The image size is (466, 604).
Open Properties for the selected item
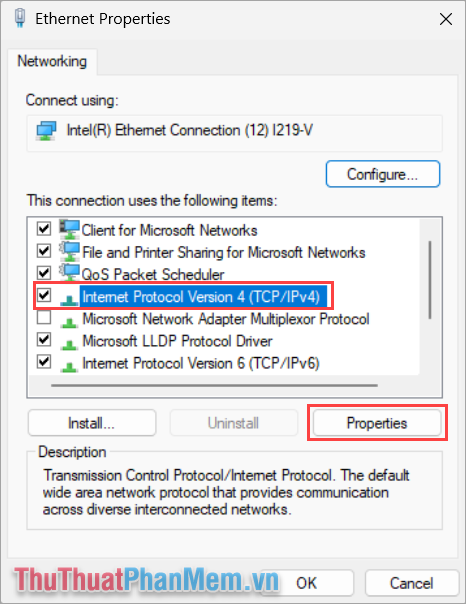tap(377, 423)
